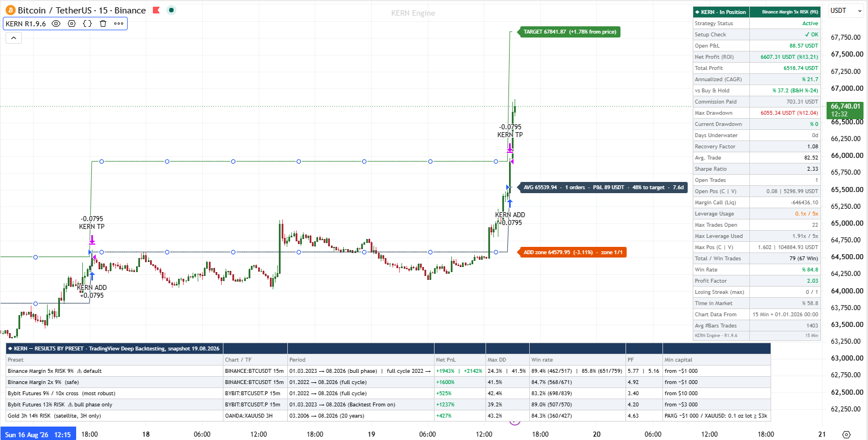Image resolution: width=868 pixels, height=440 pixels.
Task: Click Net PnL value '+525%'
Action: point(444,394)
